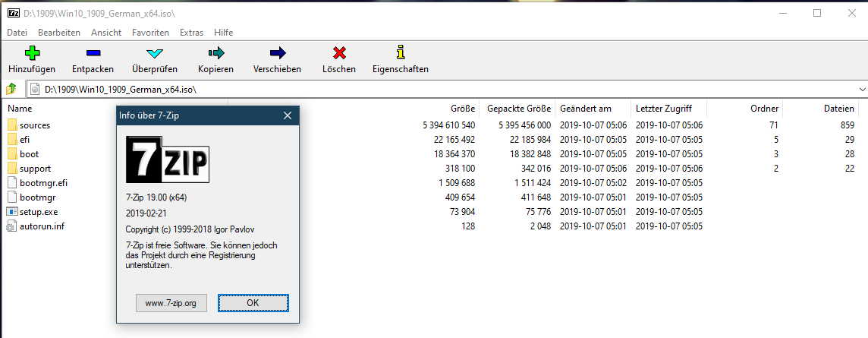Select the support folder icon

13,169
